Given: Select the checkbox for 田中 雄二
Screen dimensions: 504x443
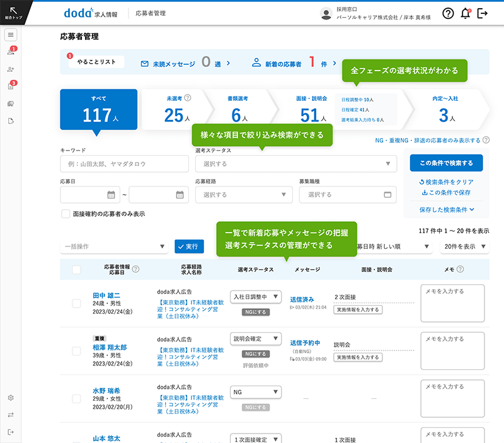Looking at the screenshot, I should coord(76,303).
